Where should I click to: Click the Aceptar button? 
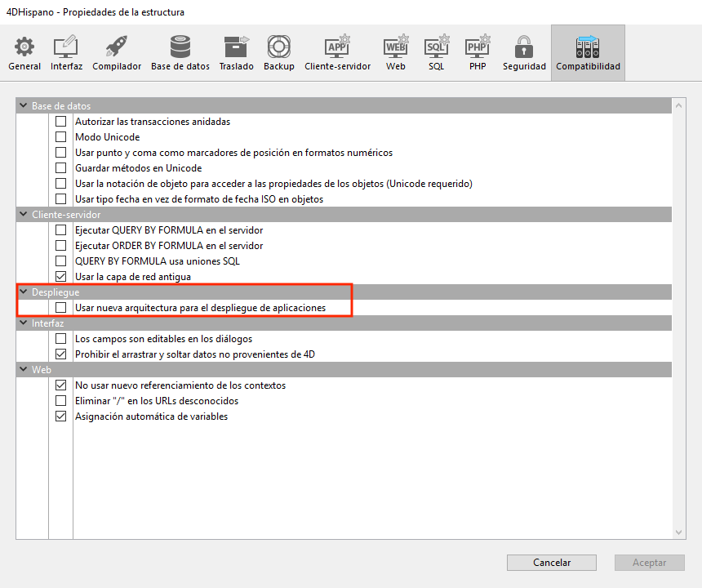649,563
